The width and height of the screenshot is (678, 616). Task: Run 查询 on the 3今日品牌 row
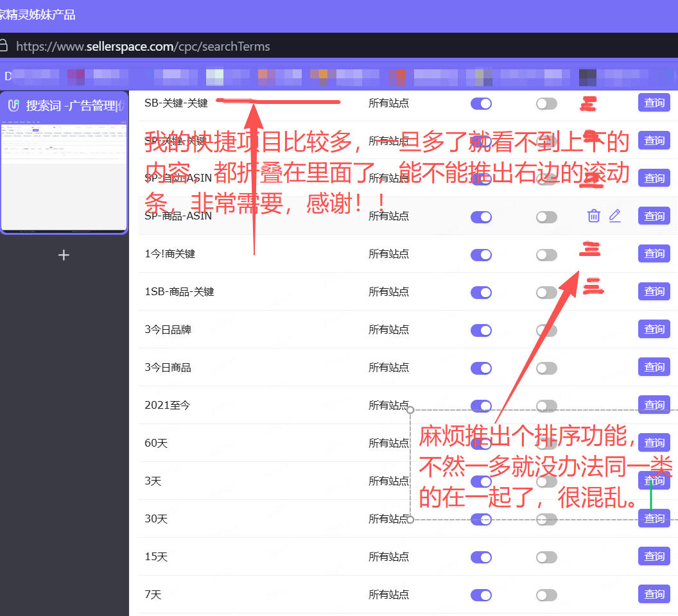654,330
